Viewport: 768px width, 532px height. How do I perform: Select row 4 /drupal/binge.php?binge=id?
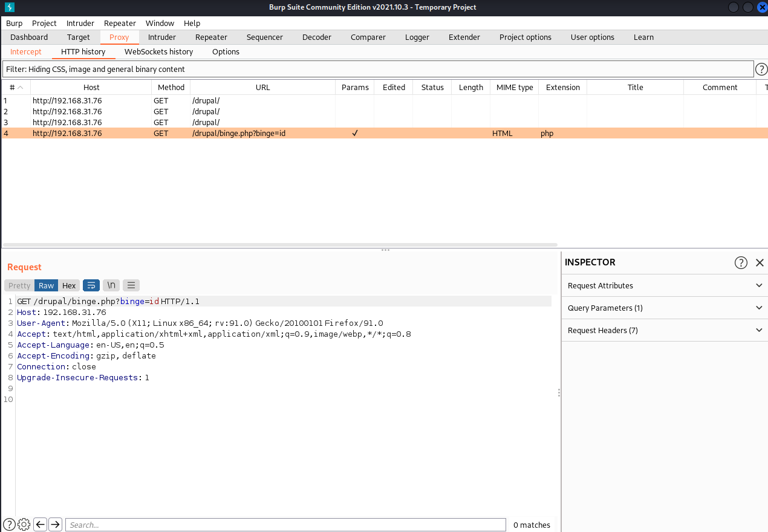tap(385, 133)
